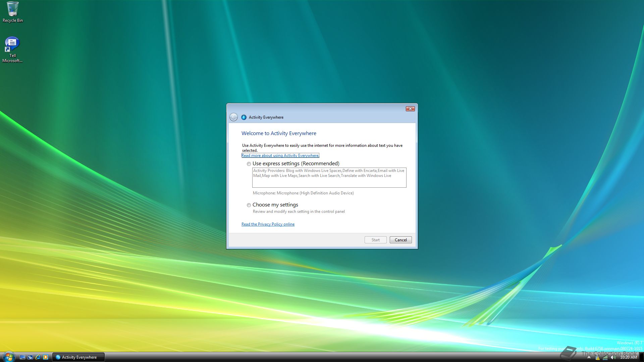
Task: Click the Welcome to Activity Everywhere heading
Action: click(x=279, y=133)
